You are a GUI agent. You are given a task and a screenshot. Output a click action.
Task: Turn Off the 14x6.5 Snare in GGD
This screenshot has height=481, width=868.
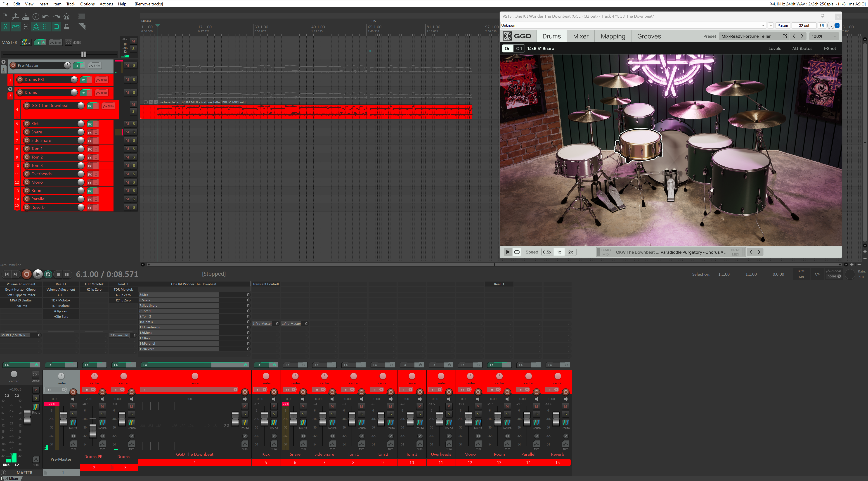point(519,48)
